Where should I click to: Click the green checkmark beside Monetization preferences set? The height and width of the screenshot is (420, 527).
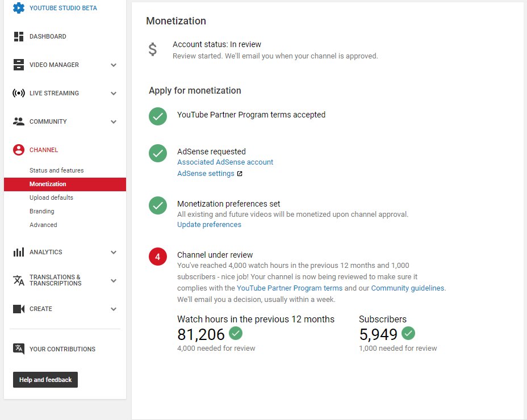tap(158, 205)
